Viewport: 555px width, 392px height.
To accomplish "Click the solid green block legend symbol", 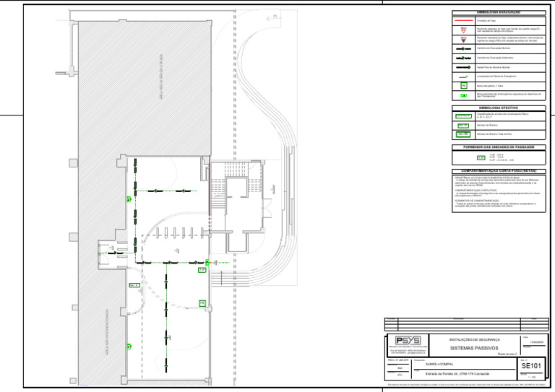I will click(x=464, y=95).
